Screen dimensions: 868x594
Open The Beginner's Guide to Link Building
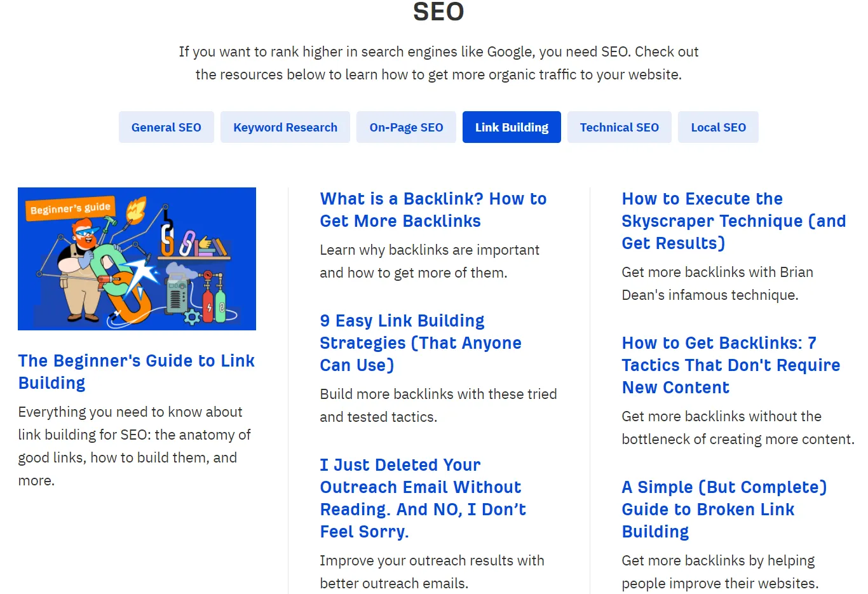pyautogui.click(x=136, y=372)
